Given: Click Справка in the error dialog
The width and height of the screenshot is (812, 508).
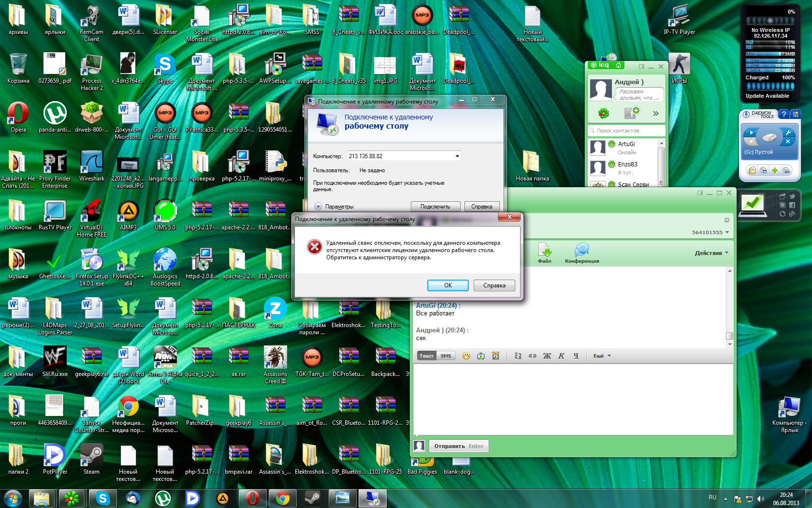Looking at the screenshot, I should point(494,285).
